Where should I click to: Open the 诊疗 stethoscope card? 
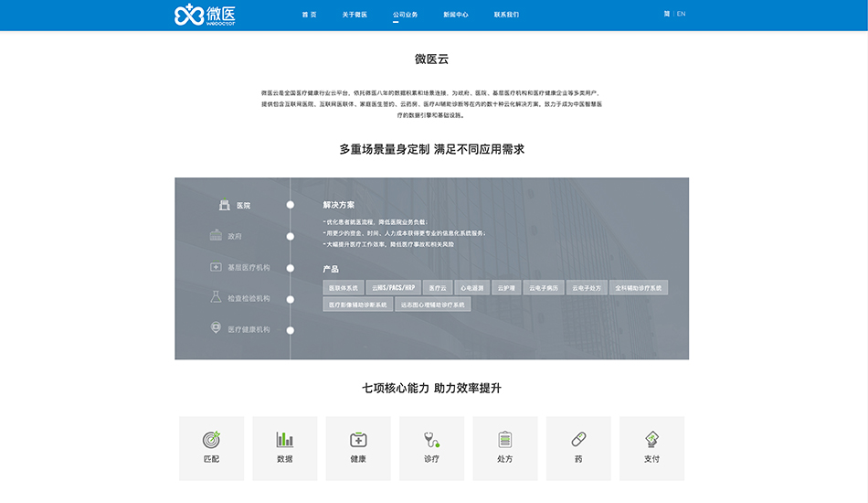point(431,447)
